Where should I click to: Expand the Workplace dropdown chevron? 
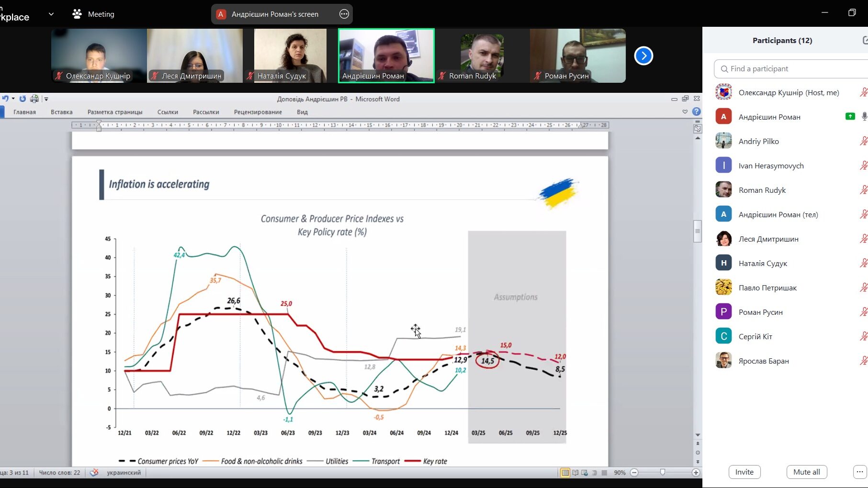click(x=51, y=14)
